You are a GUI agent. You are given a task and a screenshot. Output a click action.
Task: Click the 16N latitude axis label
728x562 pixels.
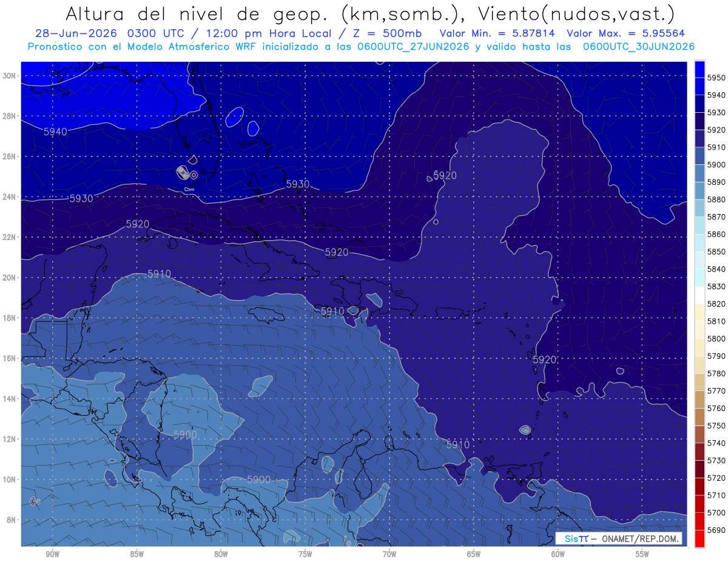8,358
